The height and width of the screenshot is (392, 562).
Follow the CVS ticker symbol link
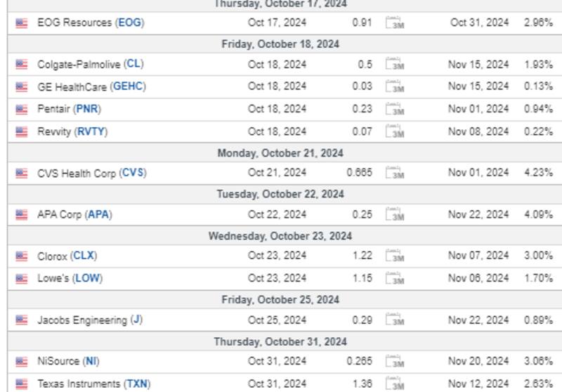click(x=132, y=173)
